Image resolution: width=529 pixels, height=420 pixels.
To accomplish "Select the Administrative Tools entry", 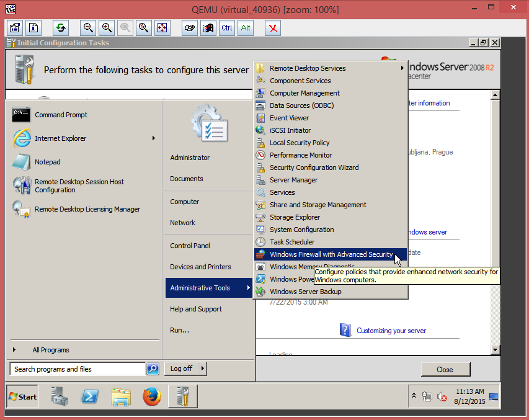I will [x=209, y=288].
